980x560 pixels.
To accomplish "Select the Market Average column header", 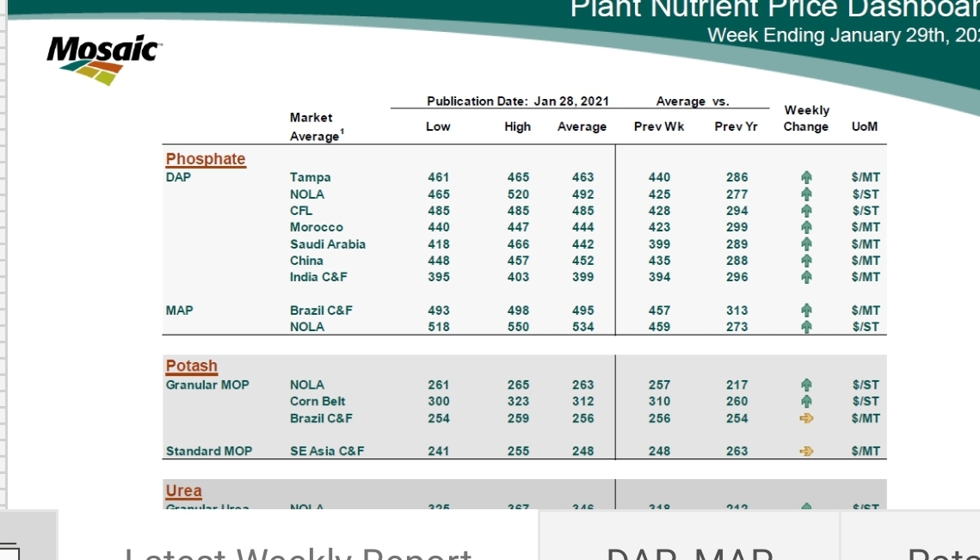I will click(317, 126).
